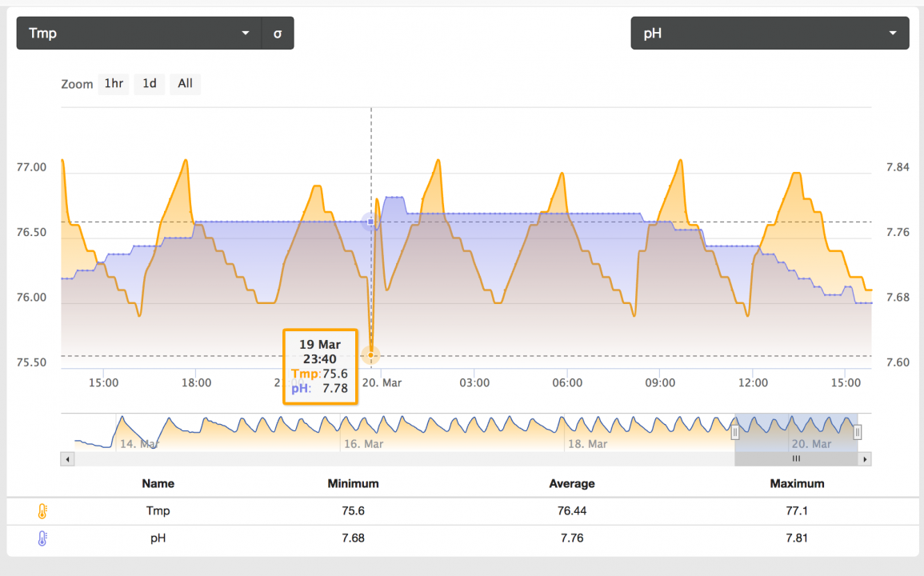Click the highlighted orange Tmp data point marker
The image size is (924, 576).
(x=370, y=354)
